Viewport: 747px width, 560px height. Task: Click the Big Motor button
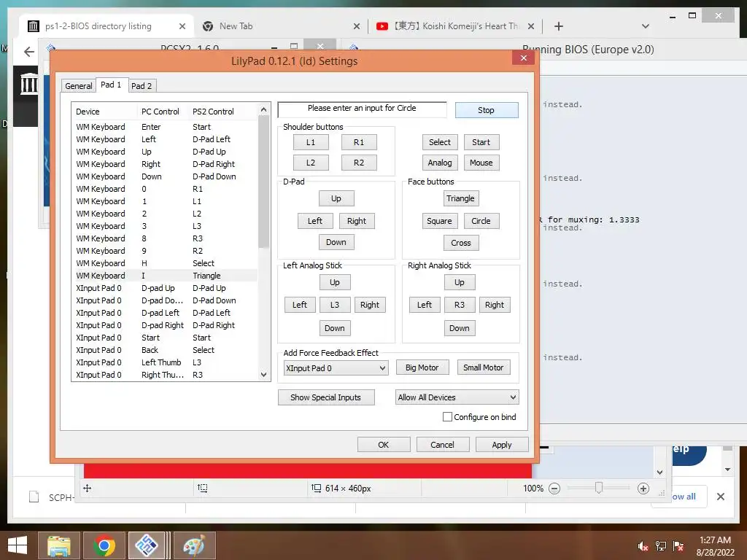pos(422,367)
